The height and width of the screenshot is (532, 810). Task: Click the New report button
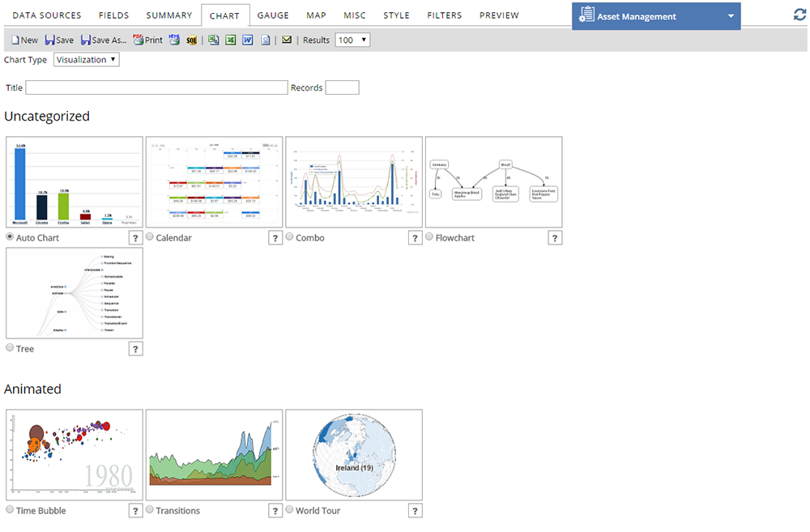click(24, 40)
